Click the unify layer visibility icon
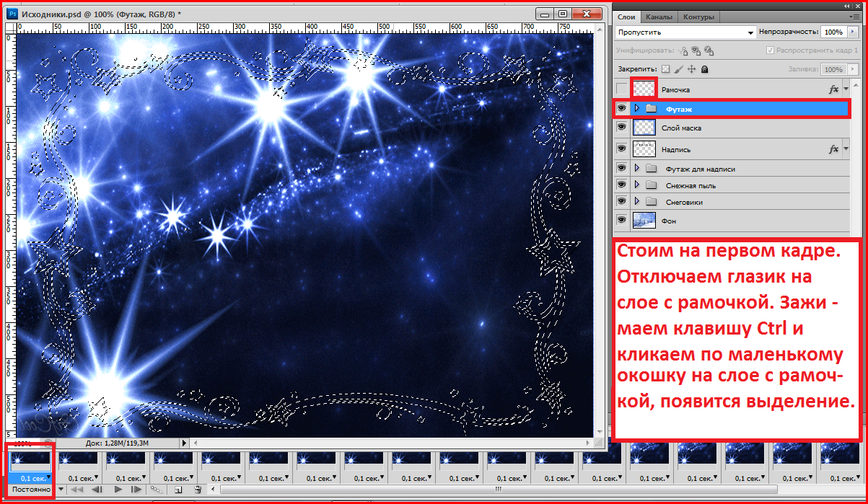Screen dimensions: 868x504 (x=696, y=50)
